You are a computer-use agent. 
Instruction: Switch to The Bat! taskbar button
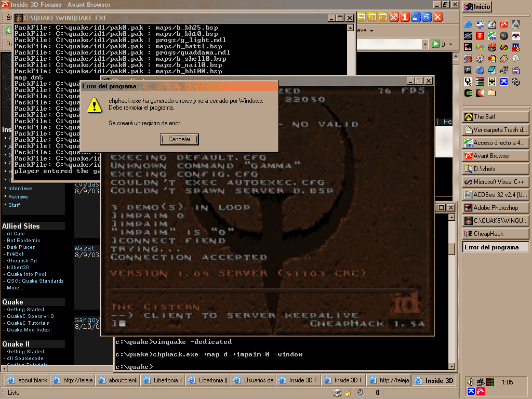(x=495, y=117)
